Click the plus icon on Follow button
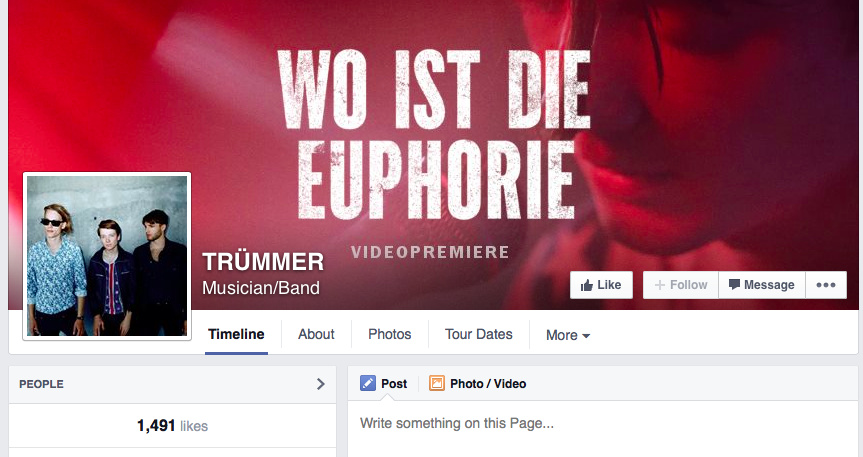Image resolution: width=863 pixels, height=457 pixels. coord(659,285)
